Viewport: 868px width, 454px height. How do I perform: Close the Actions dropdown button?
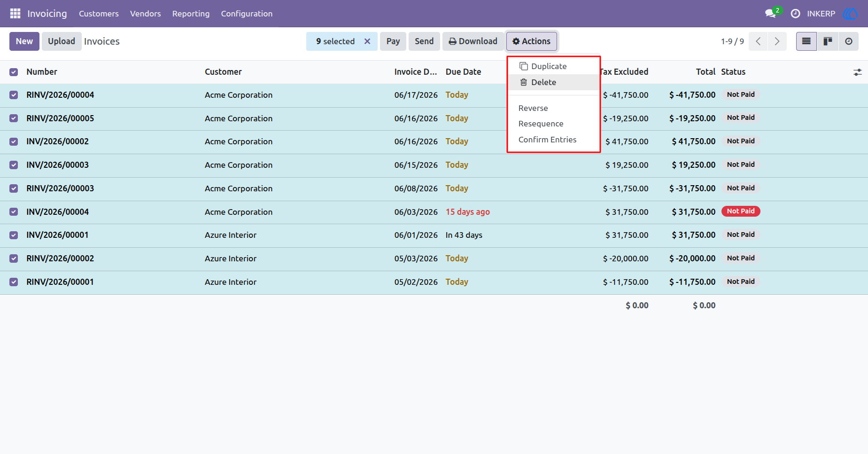532,41
